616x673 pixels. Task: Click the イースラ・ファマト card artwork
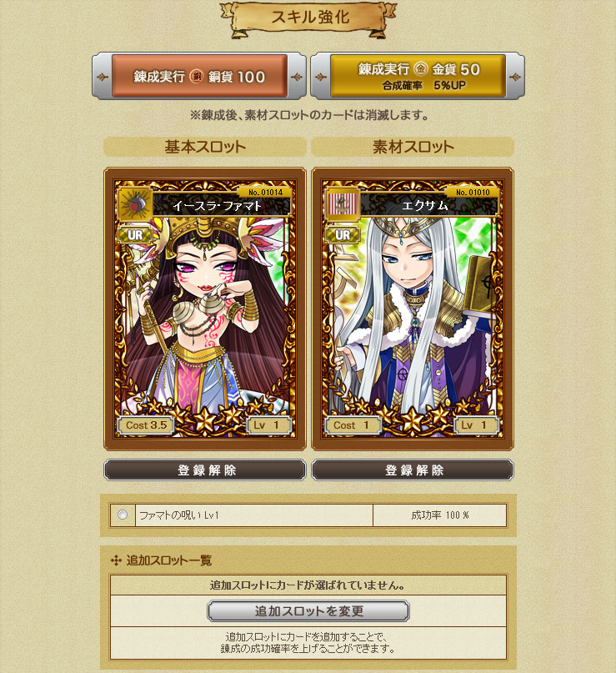click(x=205, y=309)
